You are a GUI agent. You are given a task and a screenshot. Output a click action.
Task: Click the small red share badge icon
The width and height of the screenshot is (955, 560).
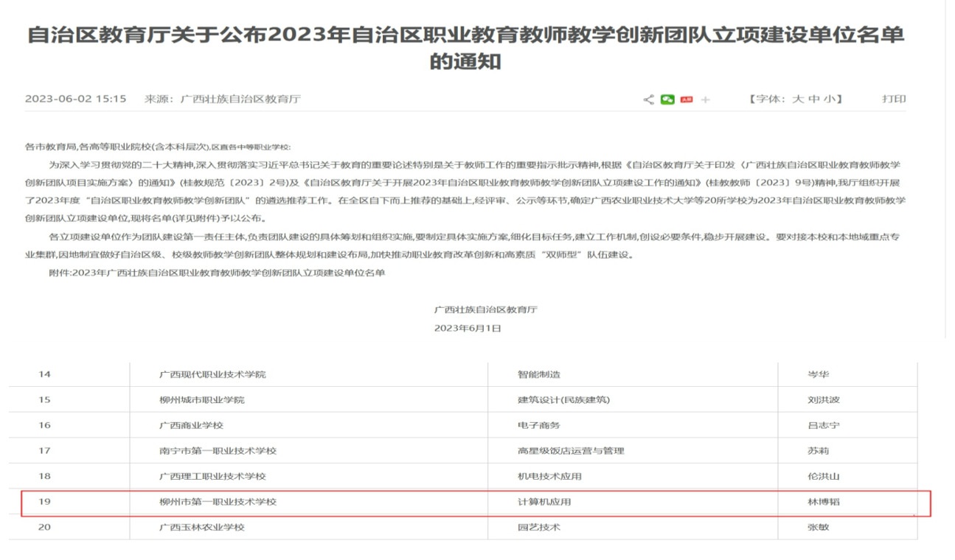[687, 99]
